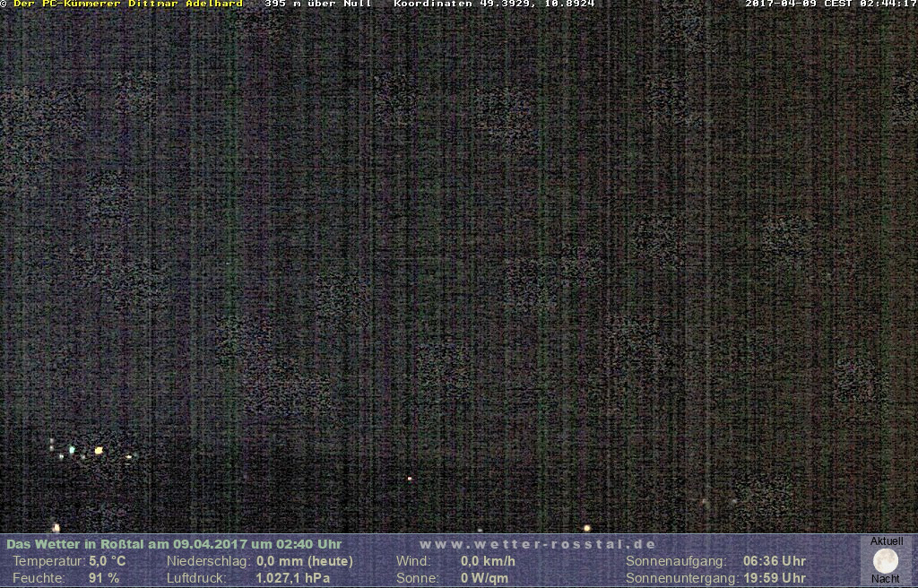The image size is (918, 588).
Task: Click the 'Nacht' label below the moon
Action: point(885,579)
